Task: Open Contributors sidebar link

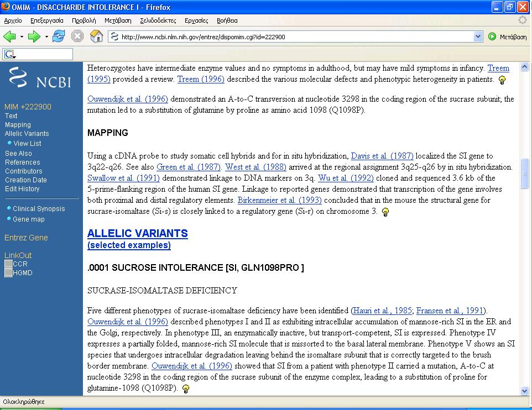Action: [23, 171]
